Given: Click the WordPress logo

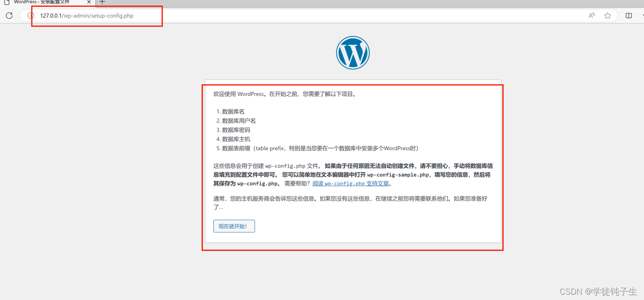Looking at the screenshot, I should click(353, 53).
